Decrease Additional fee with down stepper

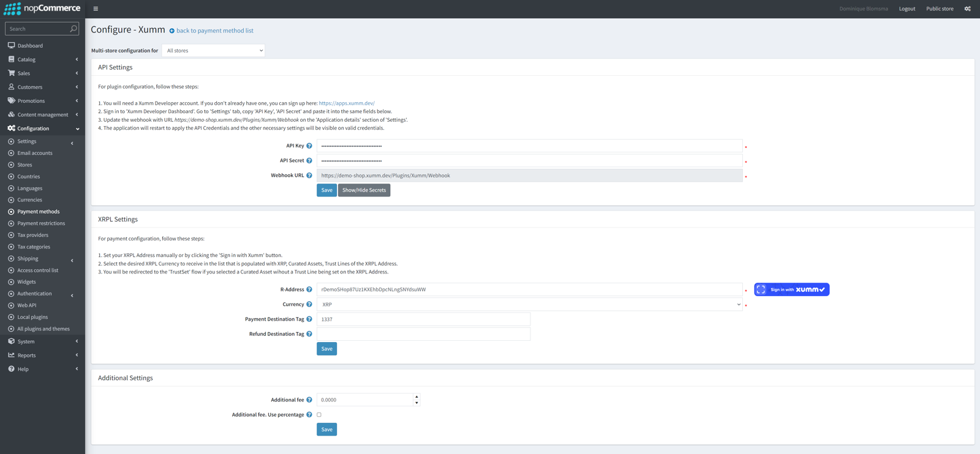tap(417, 403)
